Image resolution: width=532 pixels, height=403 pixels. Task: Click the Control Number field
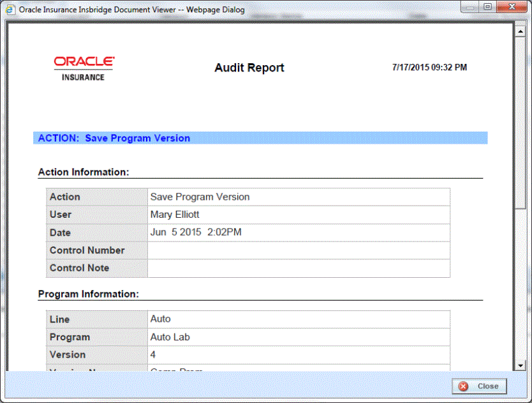coord(255,250)
